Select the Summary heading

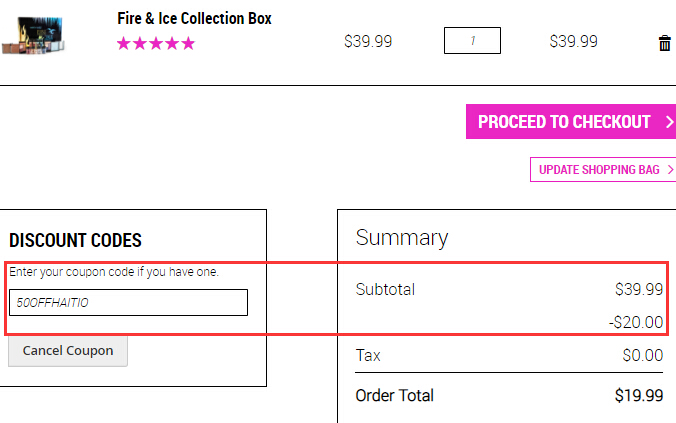click(x=402, y=238)
